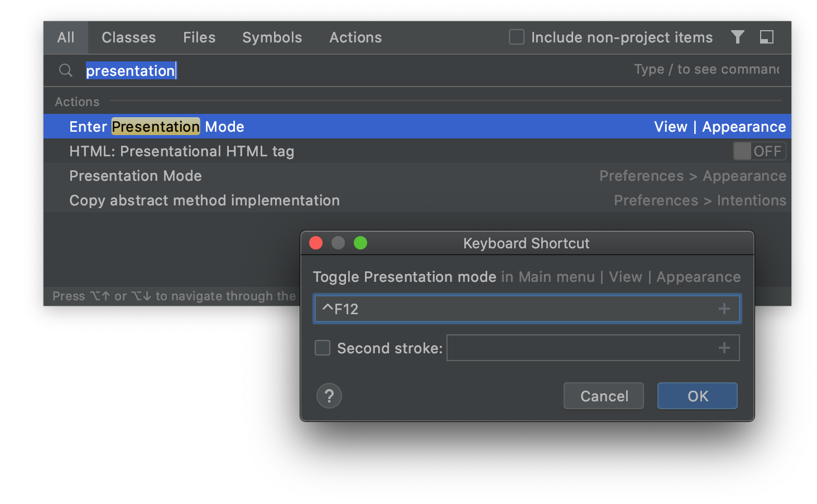Select the Enter Presentation Mode action
Screen dimensions: 817x504
pos(156,126)
